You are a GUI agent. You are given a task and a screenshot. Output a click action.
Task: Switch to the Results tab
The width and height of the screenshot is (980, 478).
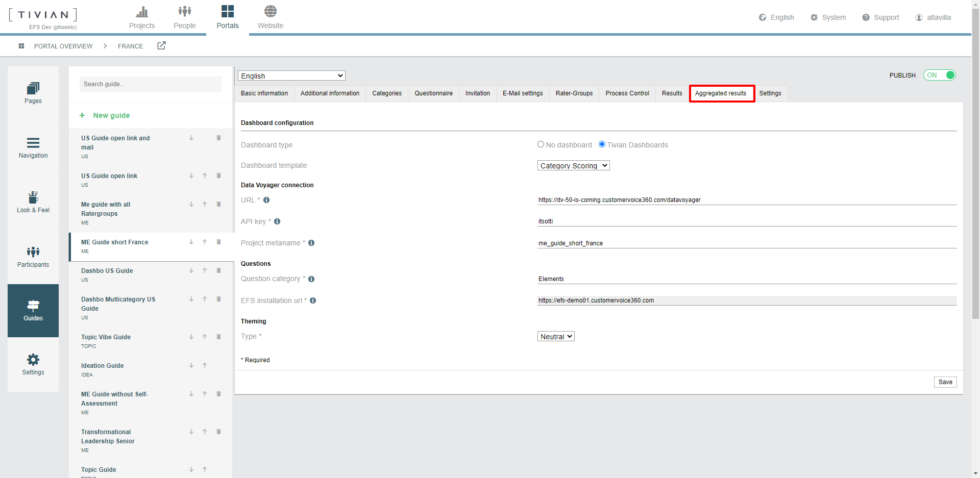pos(672,93)
